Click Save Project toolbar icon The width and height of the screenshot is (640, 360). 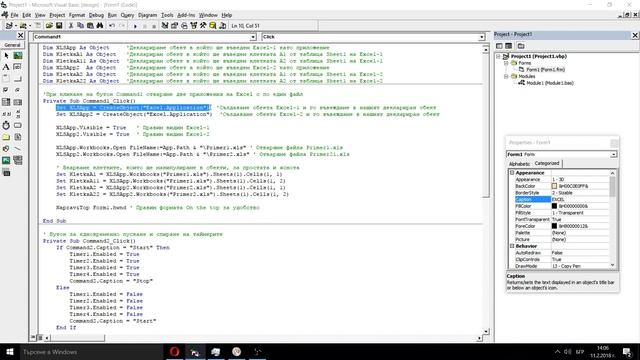click(59, 26)
